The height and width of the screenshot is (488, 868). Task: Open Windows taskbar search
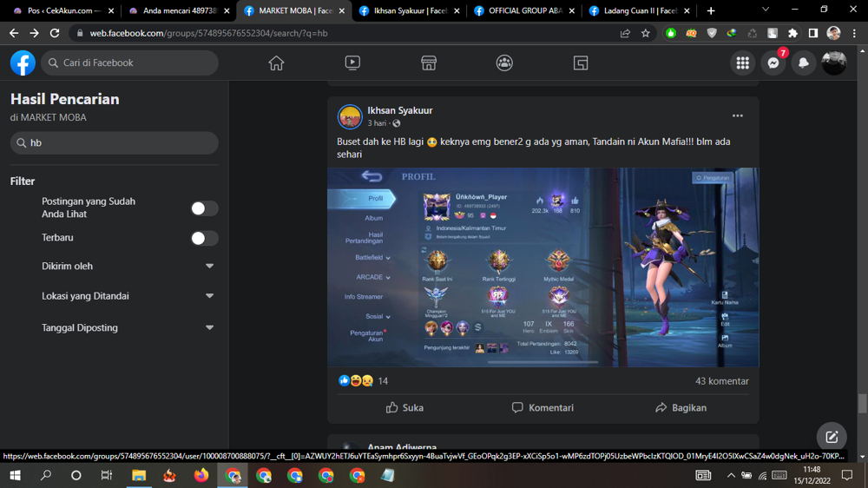46,475
